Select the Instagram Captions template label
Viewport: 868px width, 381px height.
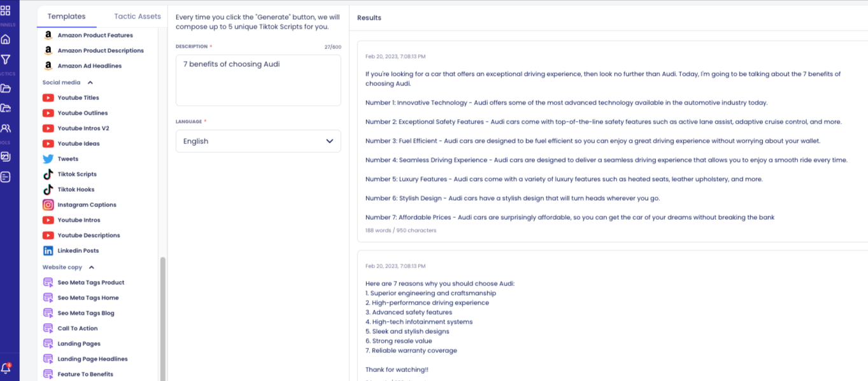pos(87,205)
